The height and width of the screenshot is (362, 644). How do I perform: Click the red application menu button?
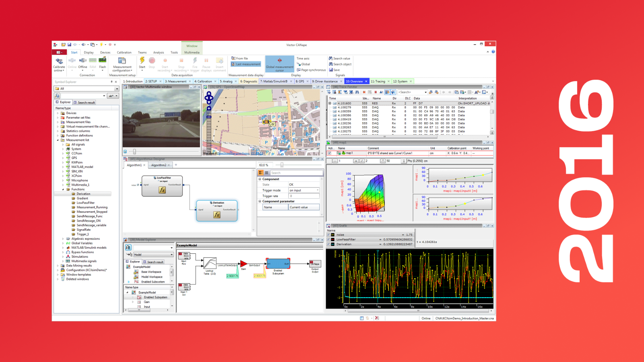click(59, 52)
